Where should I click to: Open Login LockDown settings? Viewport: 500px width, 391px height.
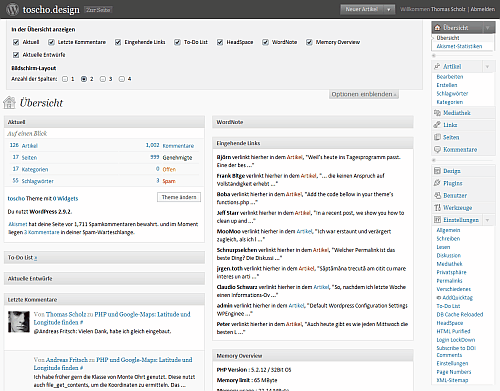[x=456, y=340]
